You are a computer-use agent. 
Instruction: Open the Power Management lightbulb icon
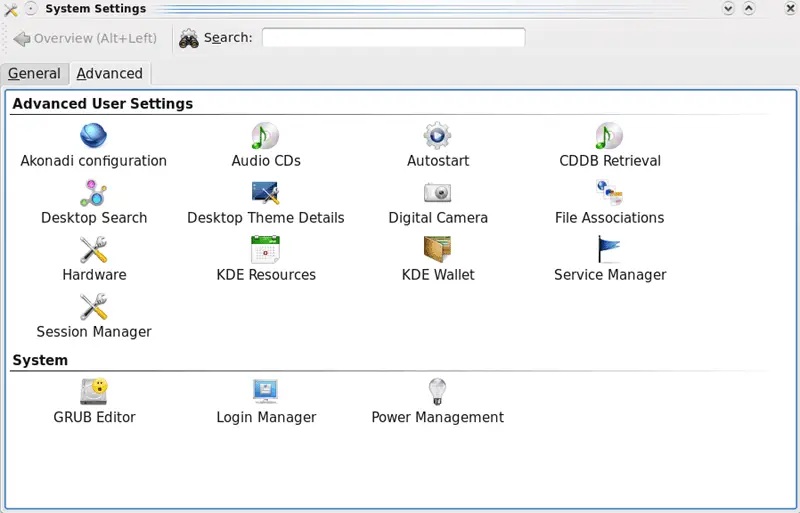[437, 392]
